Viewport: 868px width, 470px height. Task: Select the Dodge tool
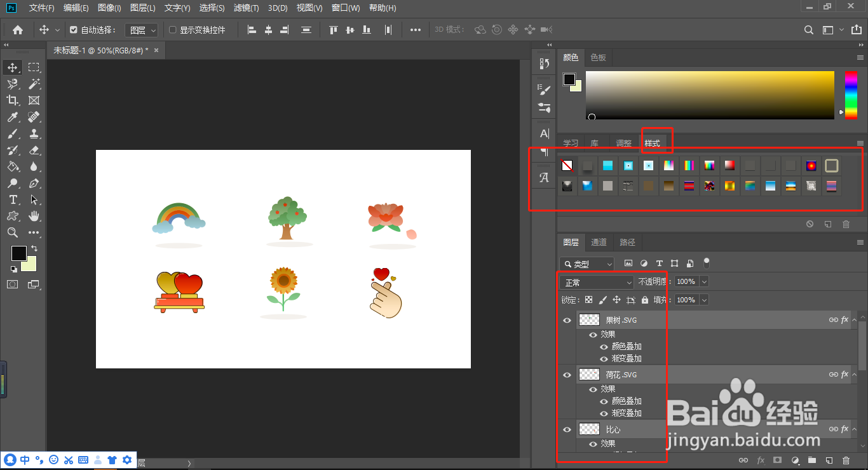[x=13, y=184]
